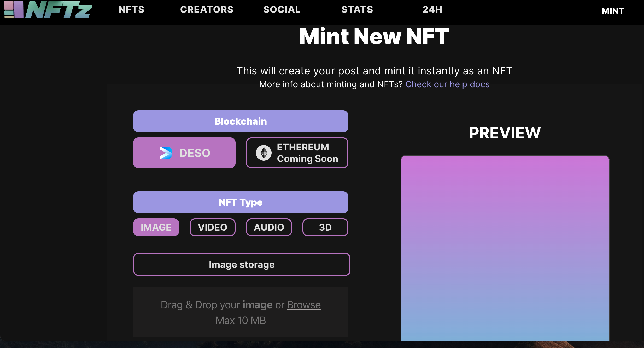
Task: Open the Check our help docs link
Action: click(x=447, y=84)
